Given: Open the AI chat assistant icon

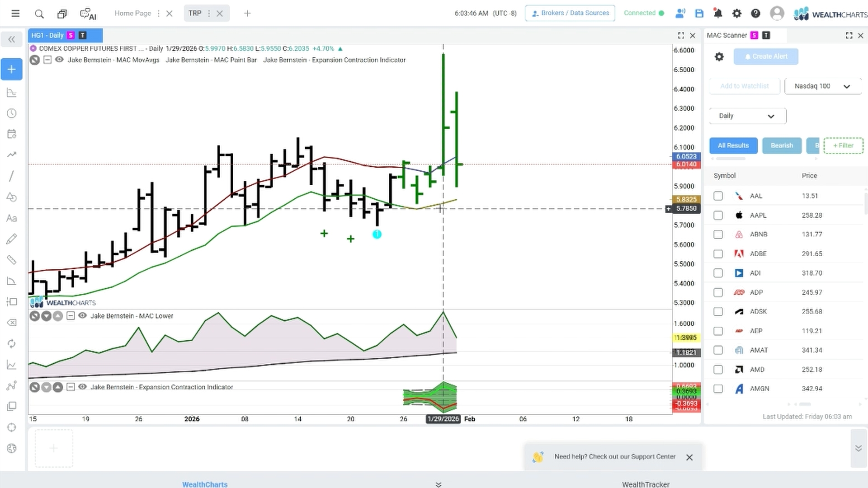Looking at the screenshot, I should tap(88, 14).
